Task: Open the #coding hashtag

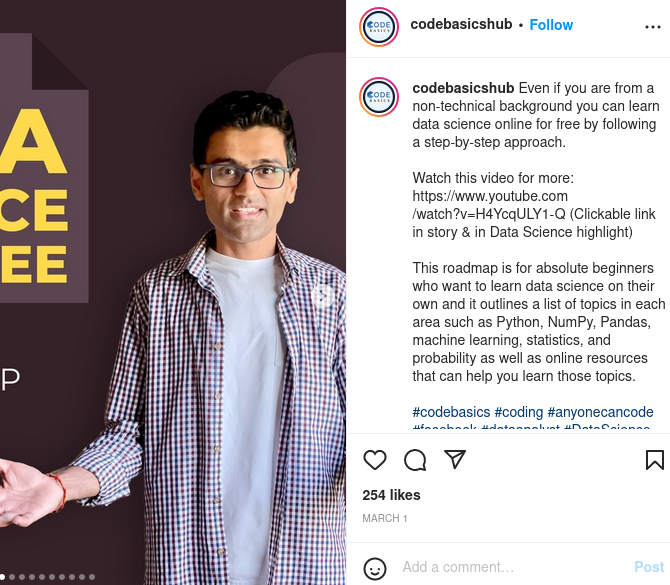Action: point(518,412)
